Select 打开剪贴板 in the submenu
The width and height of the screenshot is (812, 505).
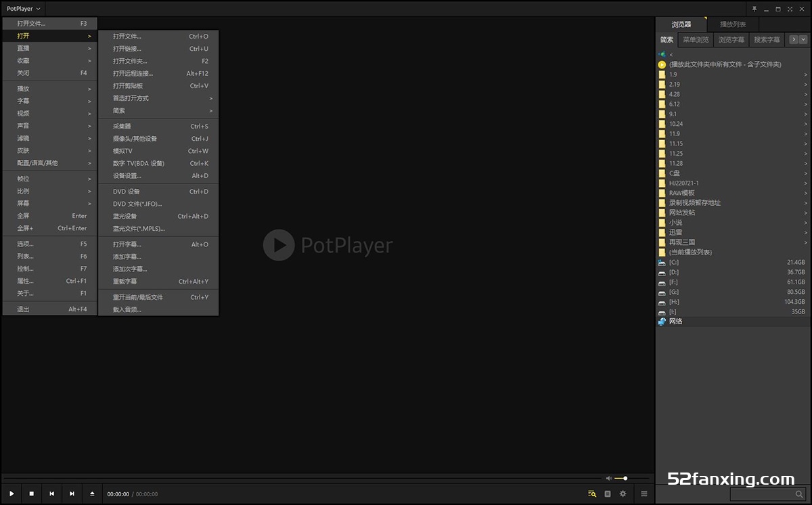pos(159,86)
